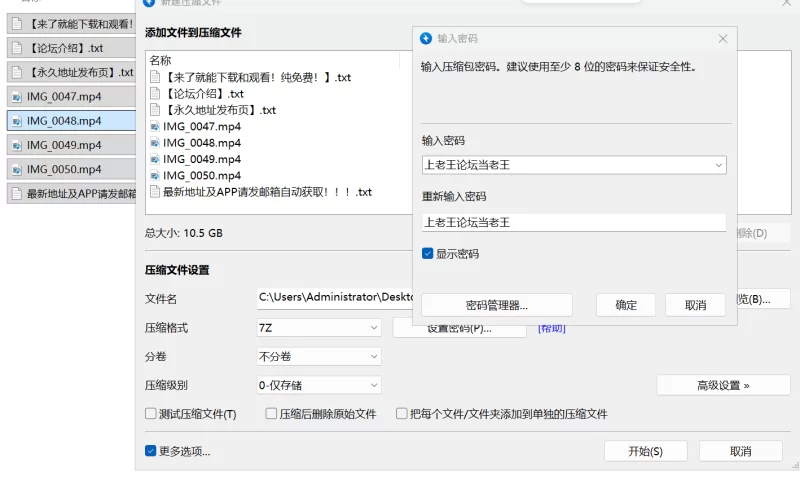The height and width of the screenshot is (480, 800).
Task: Uncheck the 显示密码 checkbox
Action: click(x=428, y=254)
